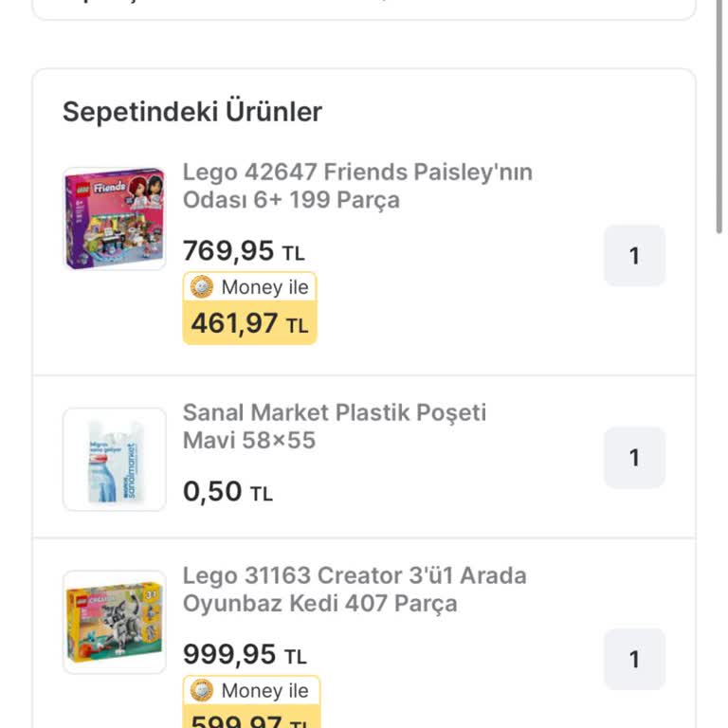The width and height of the screenshot is (728, 728).
Task: Click the Money coin icon on Lego Creator
Action: click(202, 690)
